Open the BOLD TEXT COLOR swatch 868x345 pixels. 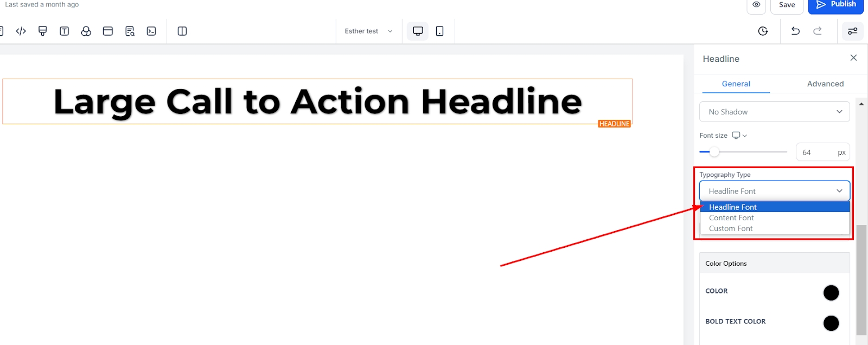tap(831, 323)
